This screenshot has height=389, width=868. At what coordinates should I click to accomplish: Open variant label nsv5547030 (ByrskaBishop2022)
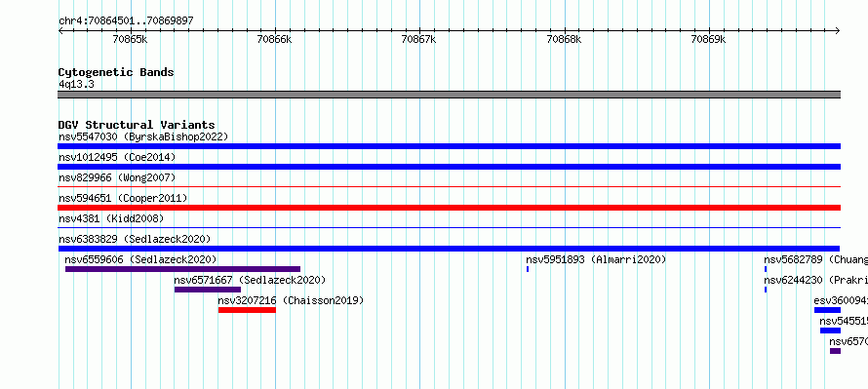[143, 136]
